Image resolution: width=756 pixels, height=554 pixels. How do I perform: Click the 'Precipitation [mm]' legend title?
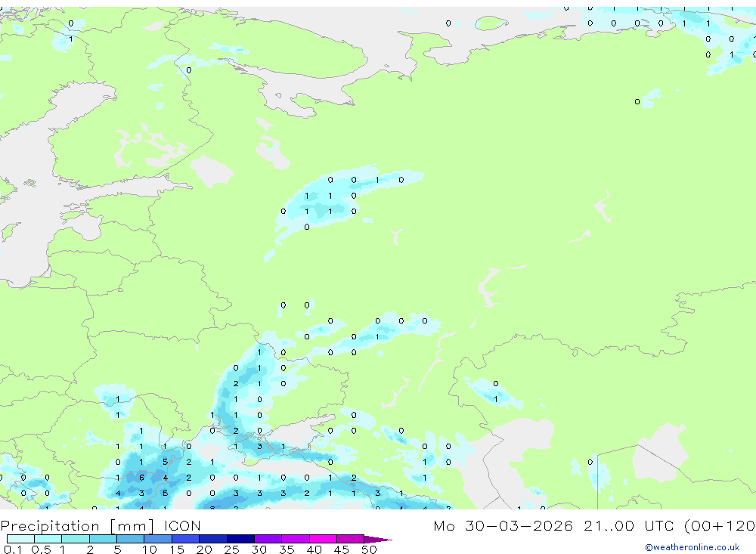78,526
